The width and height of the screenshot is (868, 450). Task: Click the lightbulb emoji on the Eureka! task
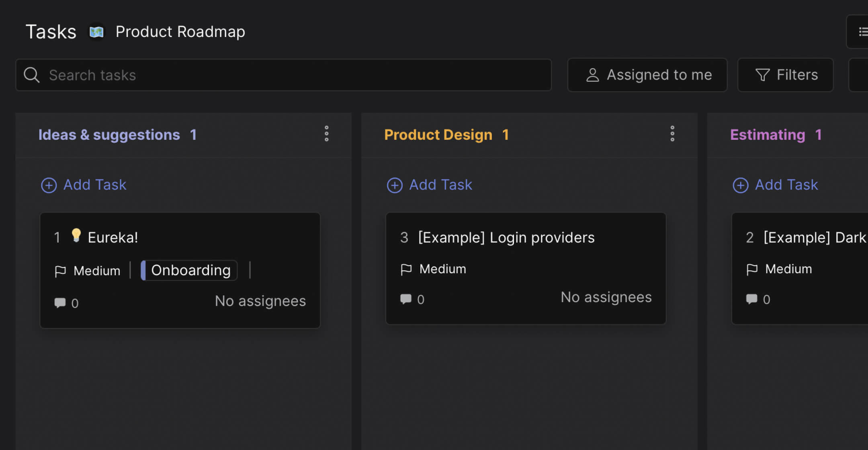coord(76,235)
